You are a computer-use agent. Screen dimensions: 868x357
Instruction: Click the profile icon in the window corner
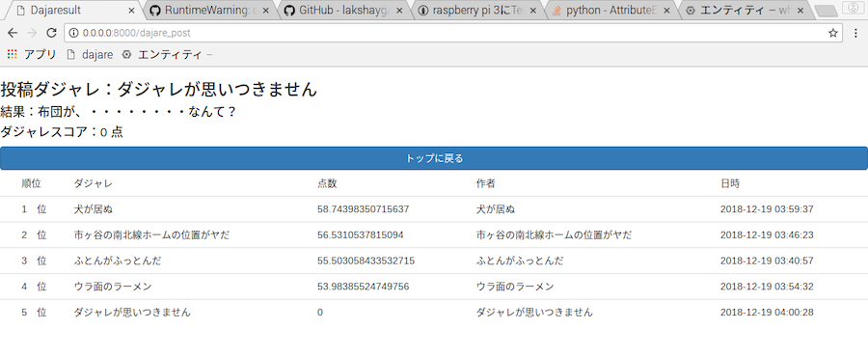853,7
